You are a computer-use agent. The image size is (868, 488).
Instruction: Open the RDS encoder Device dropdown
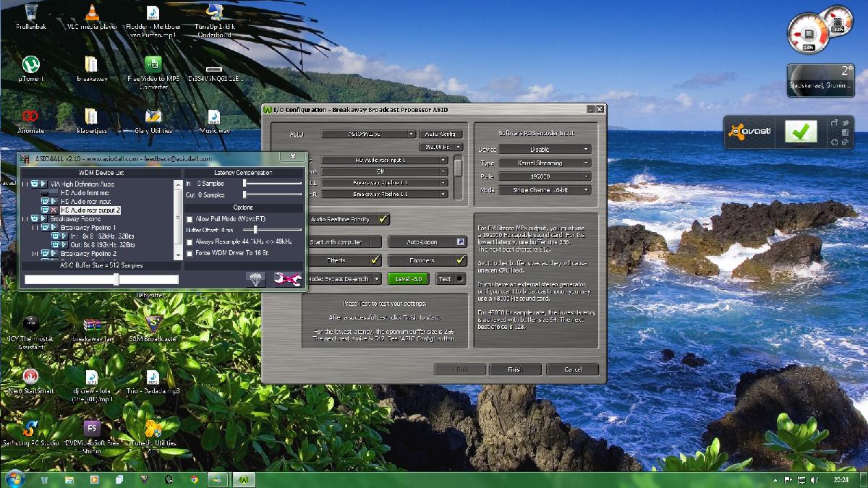(544, 150)
